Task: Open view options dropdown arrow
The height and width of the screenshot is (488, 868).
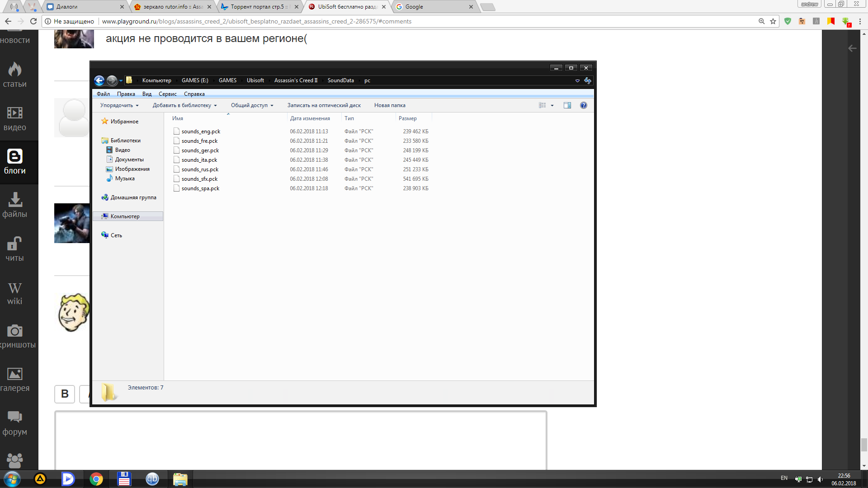Action: pos(552,105)
